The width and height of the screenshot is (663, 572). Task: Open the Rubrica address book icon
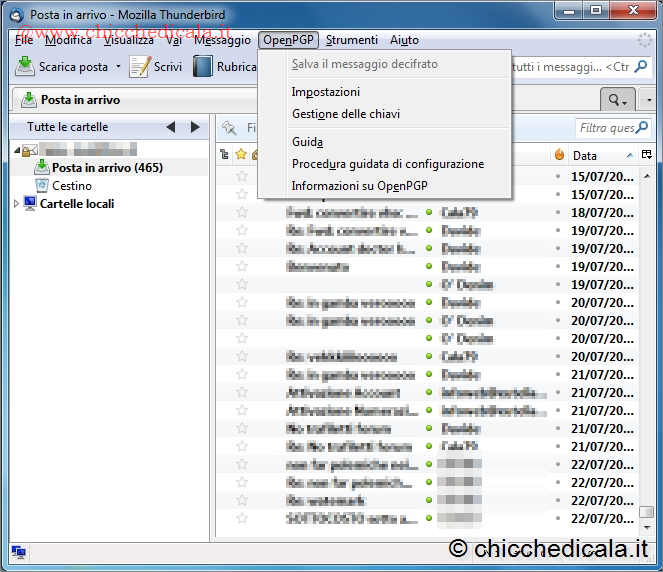tap(203, 67)
